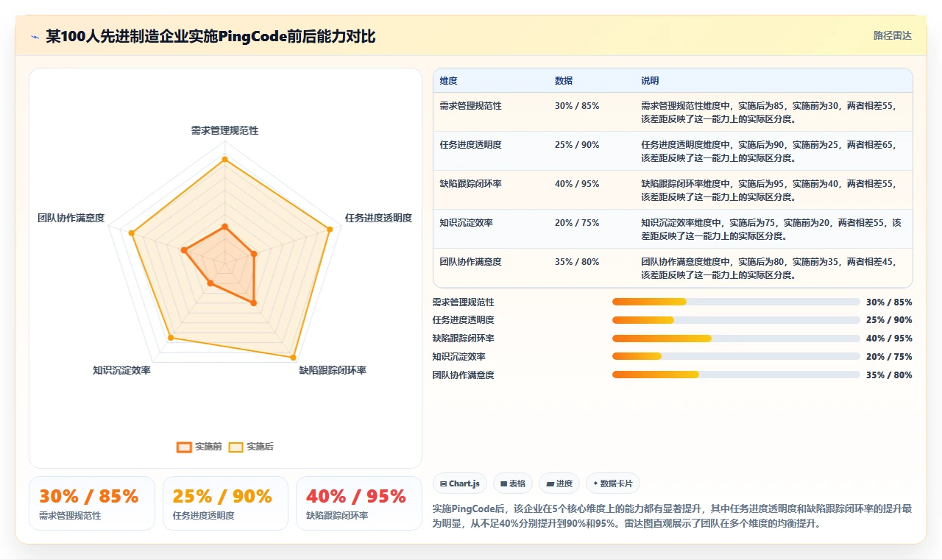Select the 任务进度透明度 table row name

[470, 145]
